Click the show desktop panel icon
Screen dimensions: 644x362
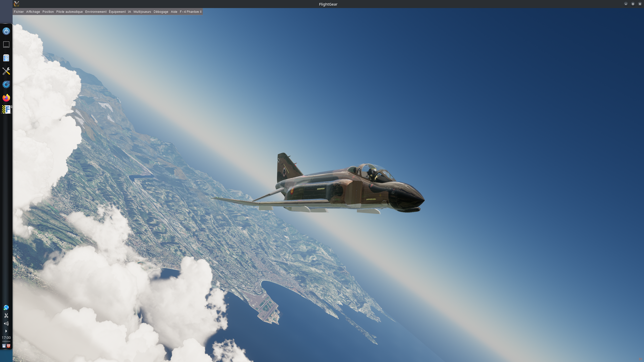6,44
